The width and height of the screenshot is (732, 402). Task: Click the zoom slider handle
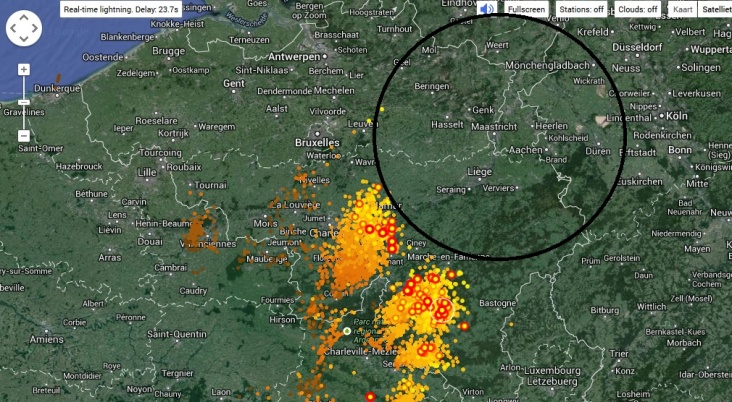[x=24, y=102]
